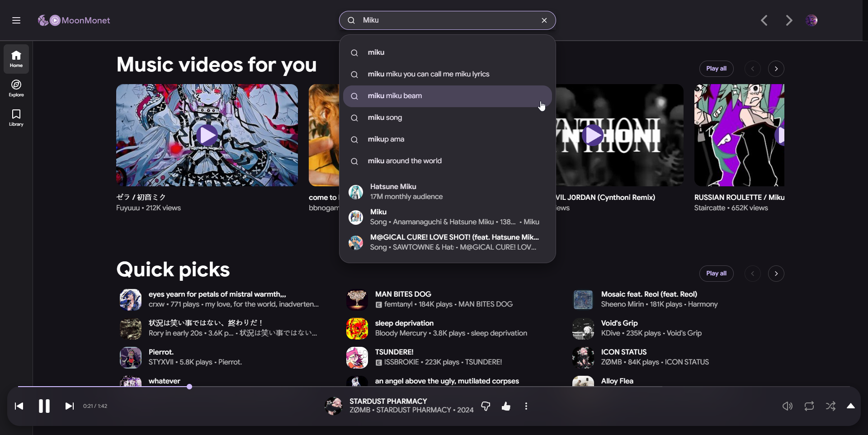Click the search magnifier icon in search bar
868x435 pixels.
click(351, 20)
